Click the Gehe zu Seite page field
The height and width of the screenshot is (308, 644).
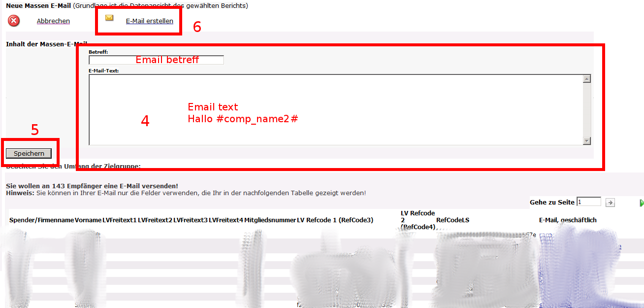click(589, 202)
